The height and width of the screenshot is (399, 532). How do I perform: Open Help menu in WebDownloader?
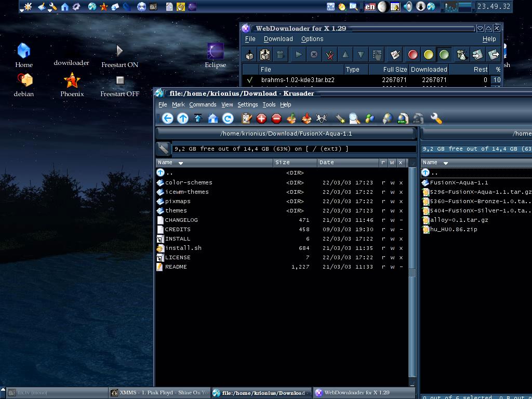click(489, 39)
